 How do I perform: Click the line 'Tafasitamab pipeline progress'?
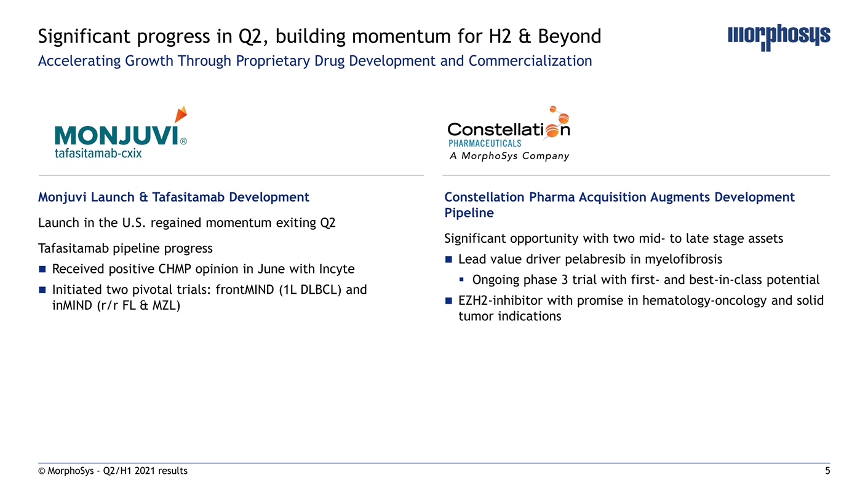125,248
